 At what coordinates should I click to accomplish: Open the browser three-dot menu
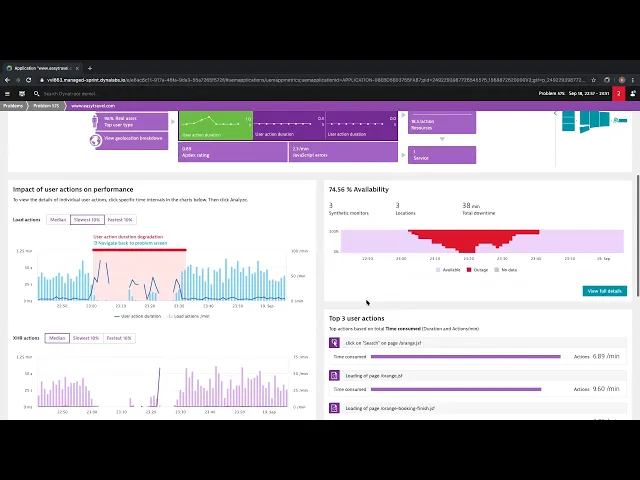point(633,80)
